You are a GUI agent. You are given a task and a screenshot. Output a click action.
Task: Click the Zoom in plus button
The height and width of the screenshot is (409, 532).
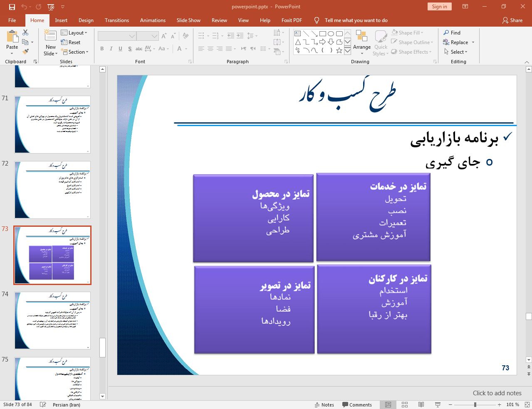(x=500, y=404)
